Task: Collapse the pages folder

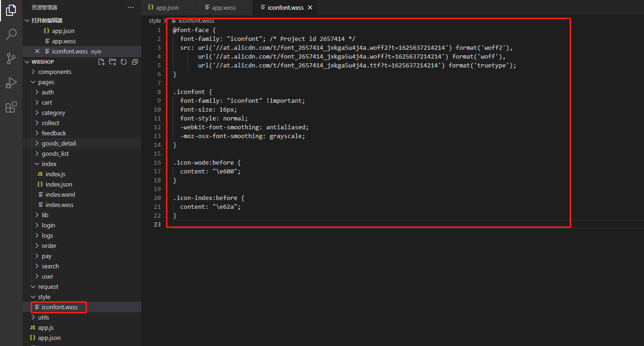Action: (46, 82)
